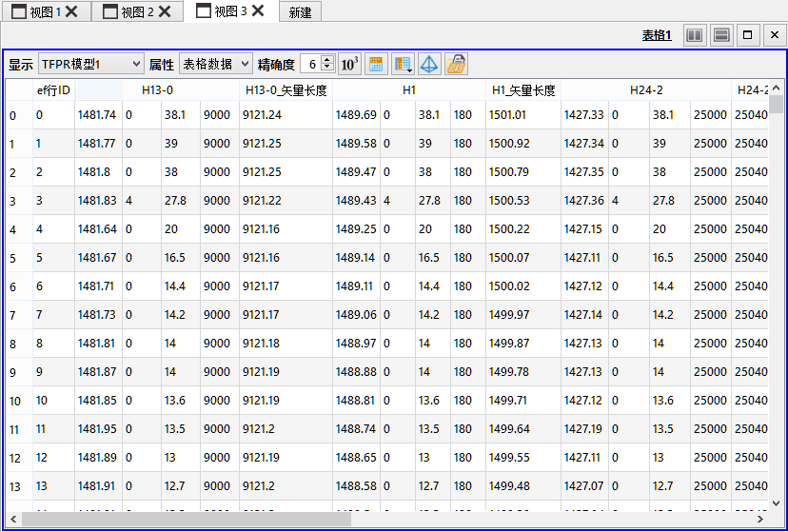Select row header 13 in the table
Screen dimensions: 788x532
[x=19, y=486]
